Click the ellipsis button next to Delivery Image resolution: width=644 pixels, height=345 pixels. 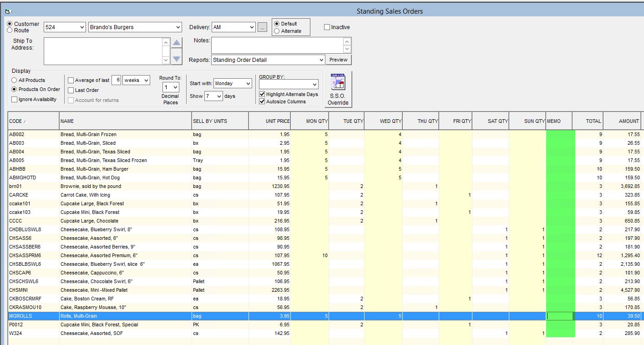[x=262, y=27]
